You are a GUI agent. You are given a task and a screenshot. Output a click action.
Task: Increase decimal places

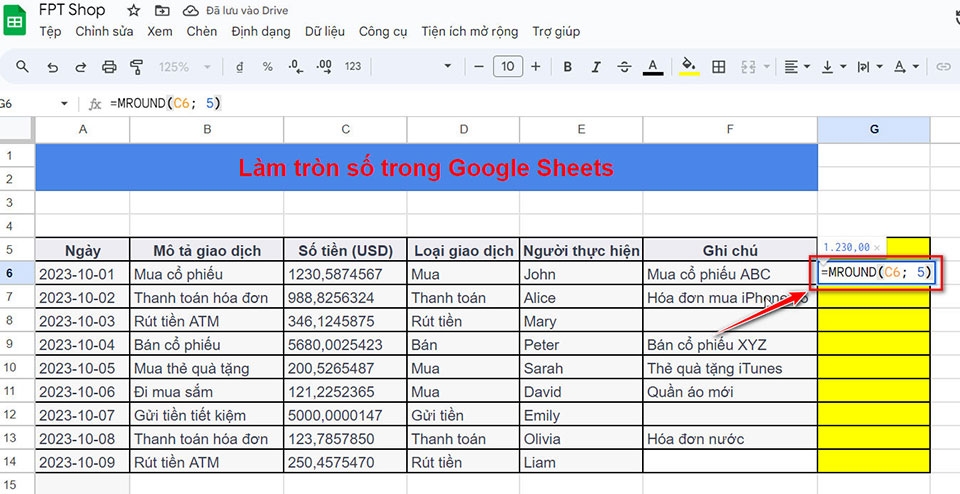324,67
